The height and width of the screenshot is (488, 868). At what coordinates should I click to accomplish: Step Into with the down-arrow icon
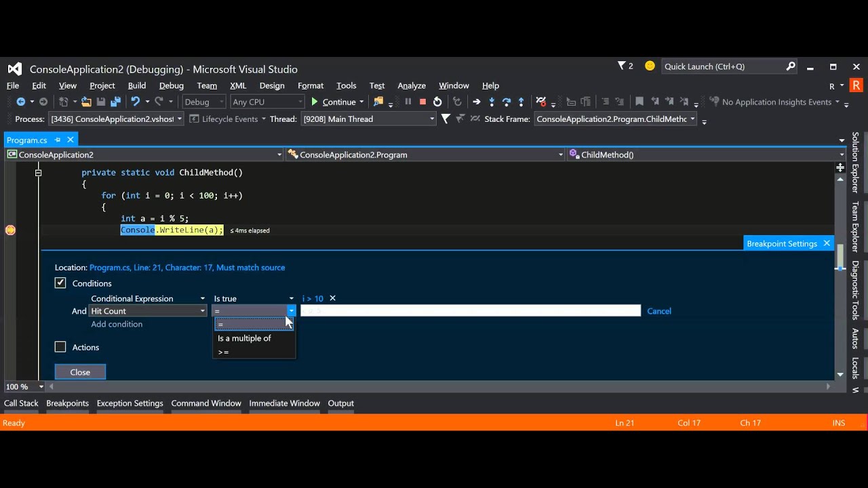click(x=492, y=102)
